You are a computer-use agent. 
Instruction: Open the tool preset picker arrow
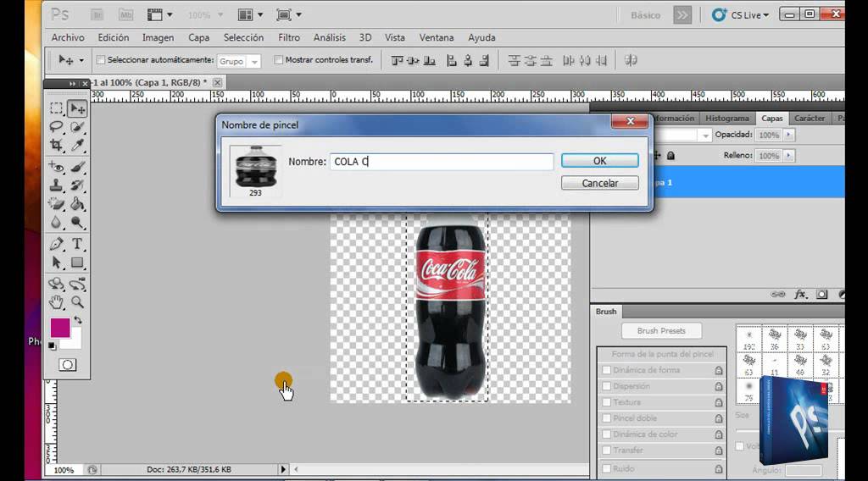[81, 60]
